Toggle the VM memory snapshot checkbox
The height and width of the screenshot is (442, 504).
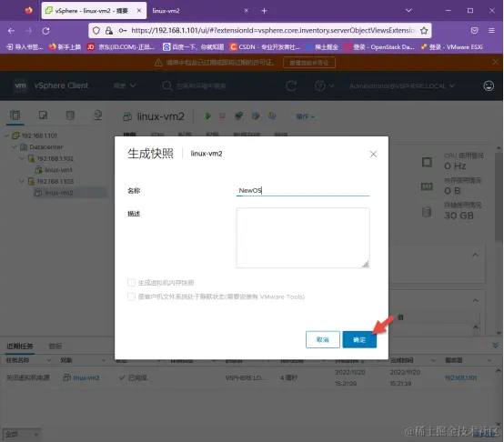[131, 283]
